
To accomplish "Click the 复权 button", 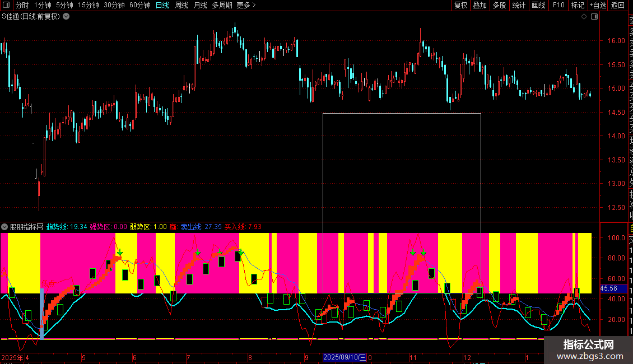I will [x=460, y=5].
